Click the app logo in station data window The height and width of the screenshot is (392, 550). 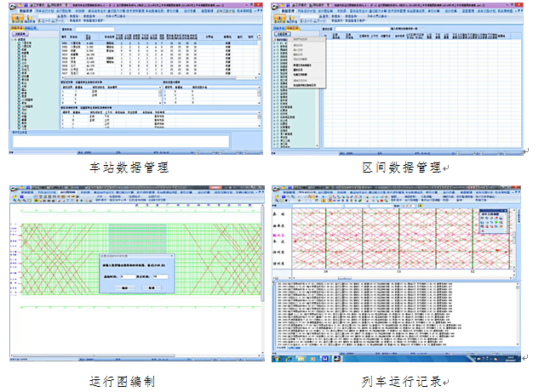12,7
